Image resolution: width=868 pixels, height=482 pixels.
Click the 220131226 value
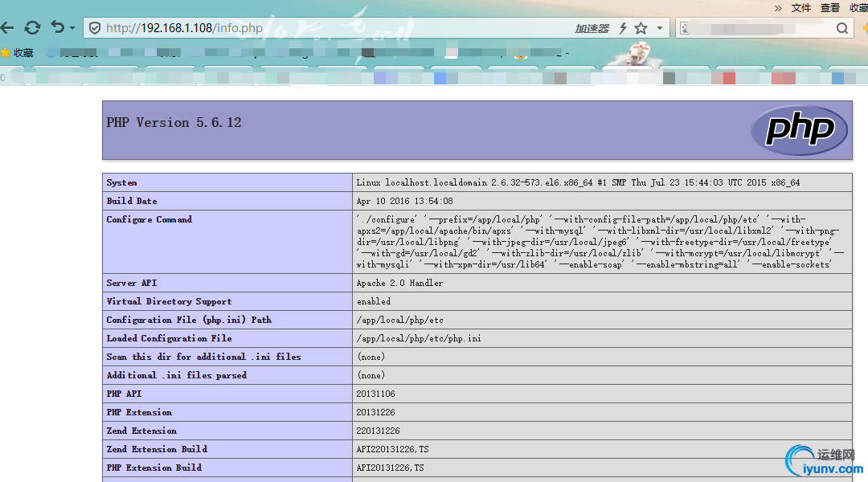(378, 431)
